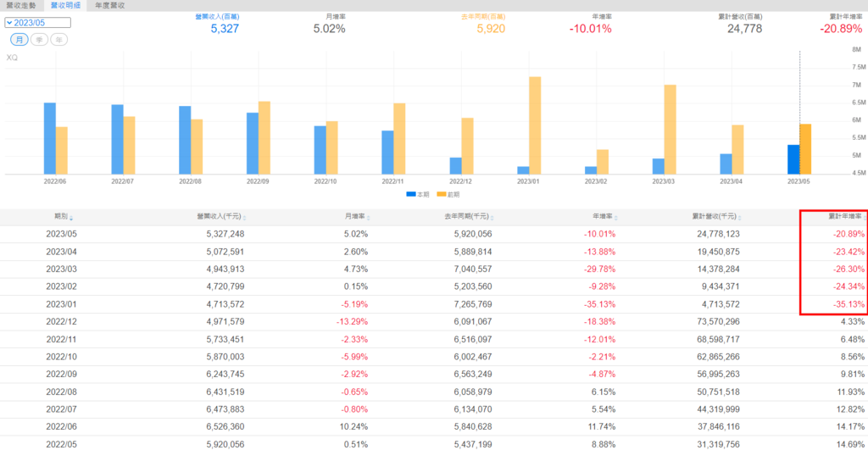Click the orange 2023/01 prior-period bar
Viewport: 868px width, 450px height.
535,125
